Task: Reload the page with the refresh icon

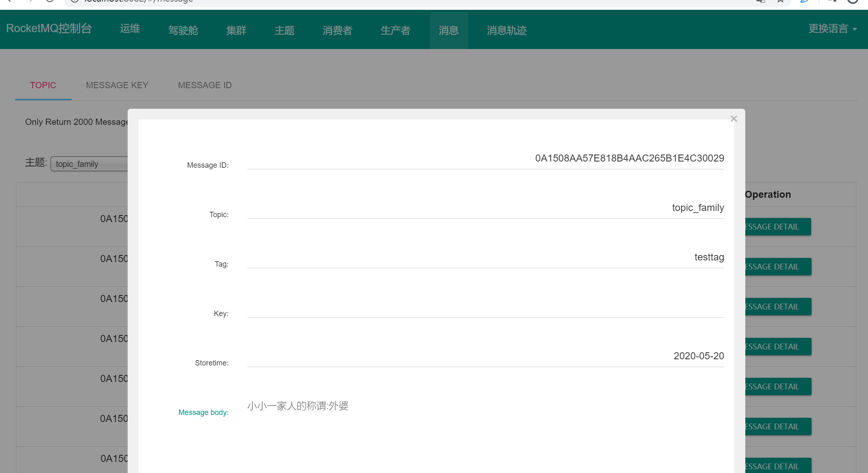Action: coord(49,2)
